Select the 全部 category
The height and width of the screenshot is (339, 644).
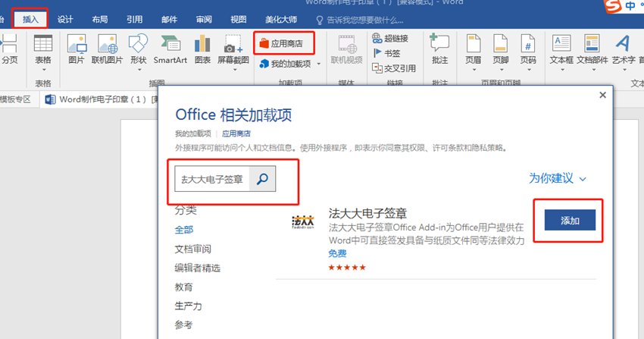point(183,230)
